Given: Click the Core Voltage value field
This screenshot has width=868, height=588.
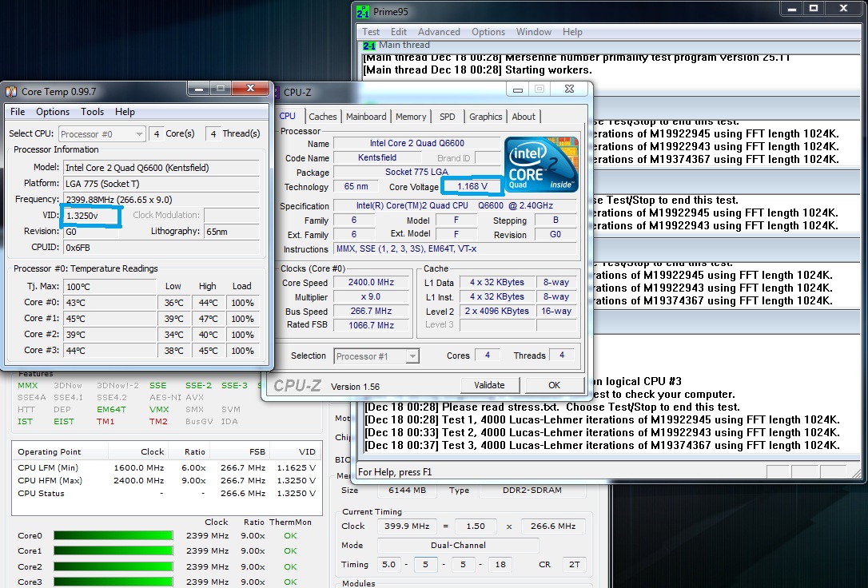Looking at the screenshot, I should pyautogui.click(x=472, y=187).
